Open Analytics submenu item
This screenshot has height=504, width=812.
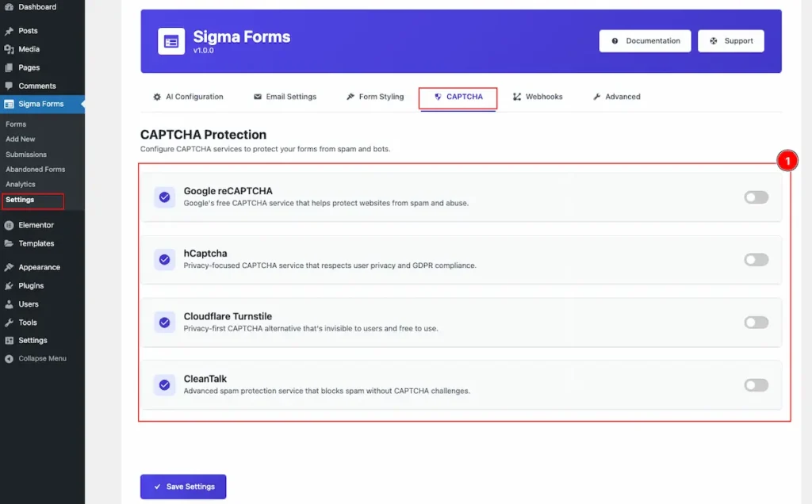[x=21, y=184]
